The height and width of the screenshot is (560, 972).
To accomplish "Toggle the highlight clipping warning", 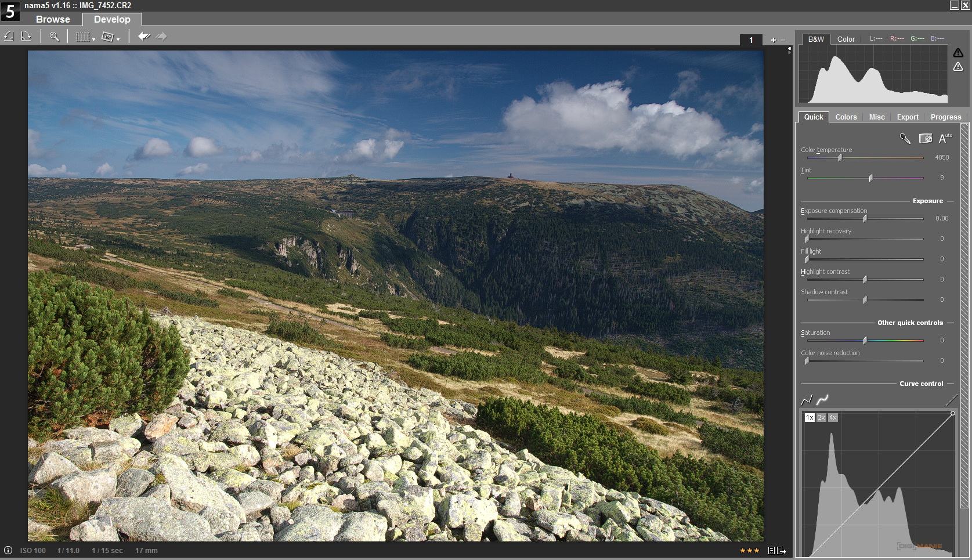I will (958, 53).
